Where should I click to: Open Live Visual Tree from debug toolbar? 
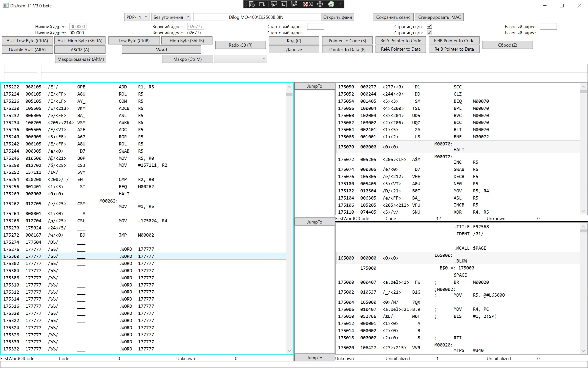252,4
